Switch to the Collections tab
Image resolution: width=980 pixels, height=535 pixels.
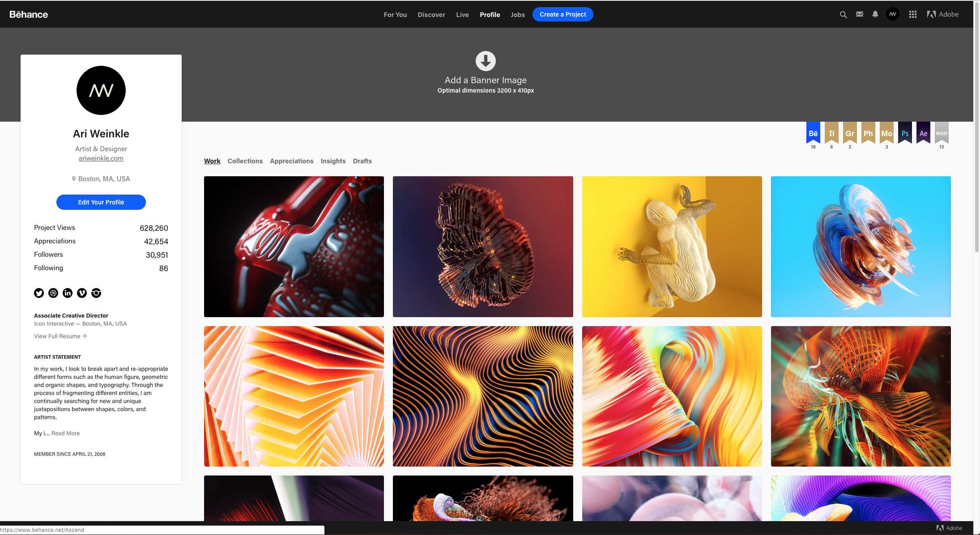click(244, 161)
